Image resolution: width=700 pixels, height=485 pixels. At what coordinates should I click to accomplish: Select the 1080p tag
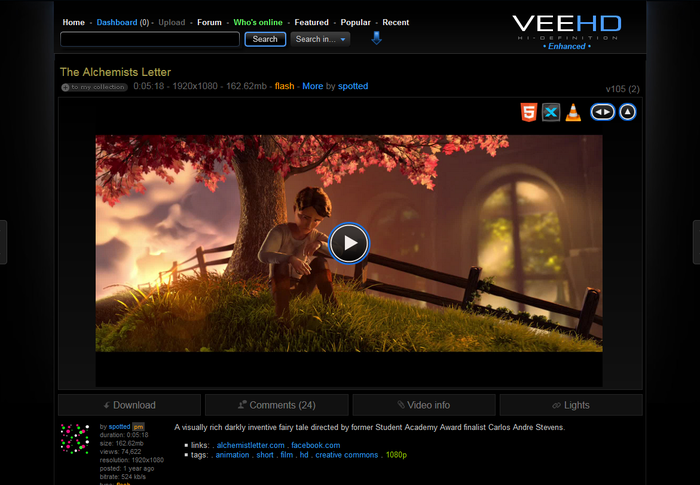(396, 455)
